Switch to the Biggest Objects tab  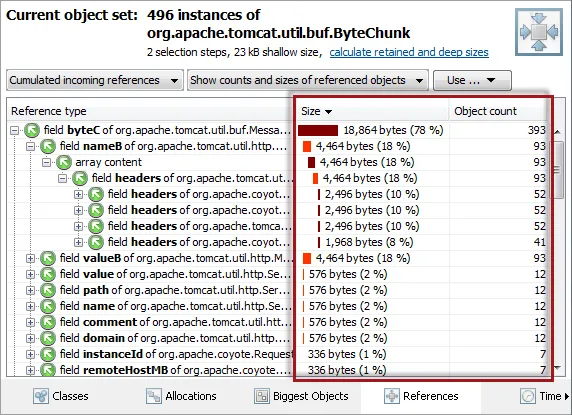301,396
